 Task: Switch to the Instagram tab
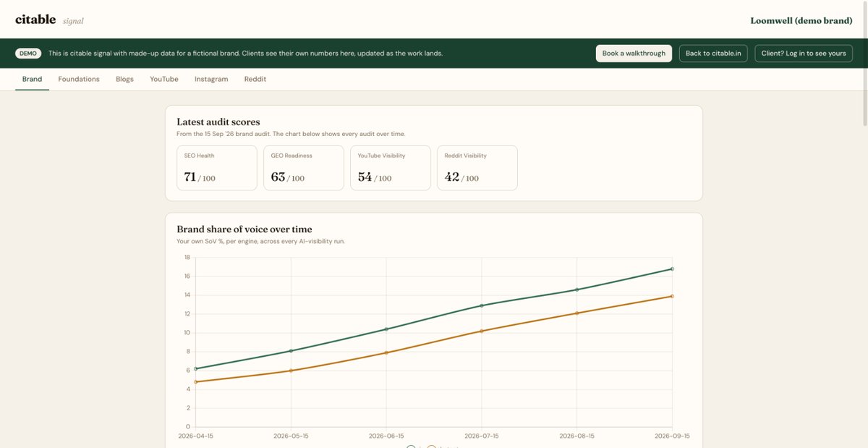click(211, 79)
